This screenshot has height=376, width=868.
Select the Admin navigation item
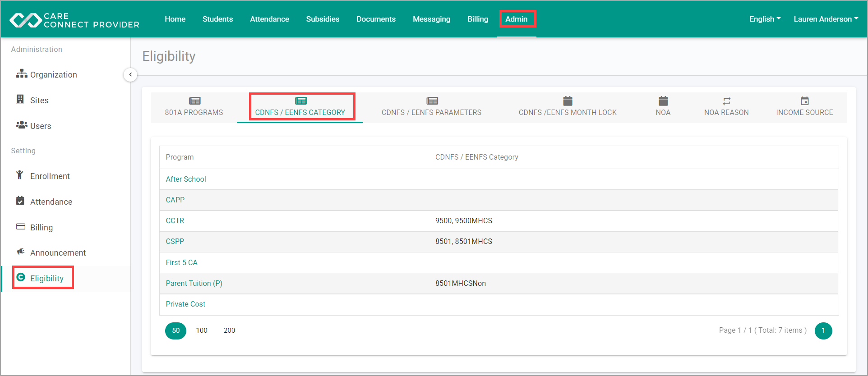(517, 19)
